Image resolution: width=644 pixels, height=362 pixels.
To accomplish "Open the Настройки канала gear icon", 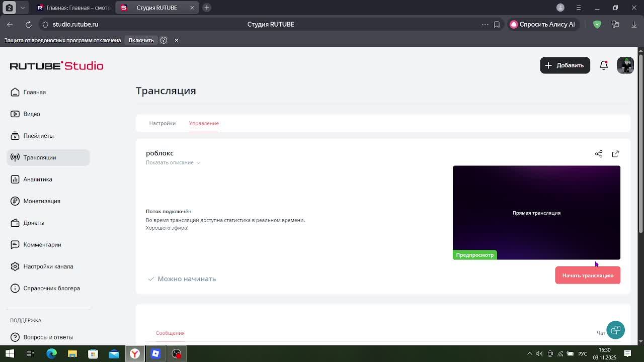I will coord(15,266).
